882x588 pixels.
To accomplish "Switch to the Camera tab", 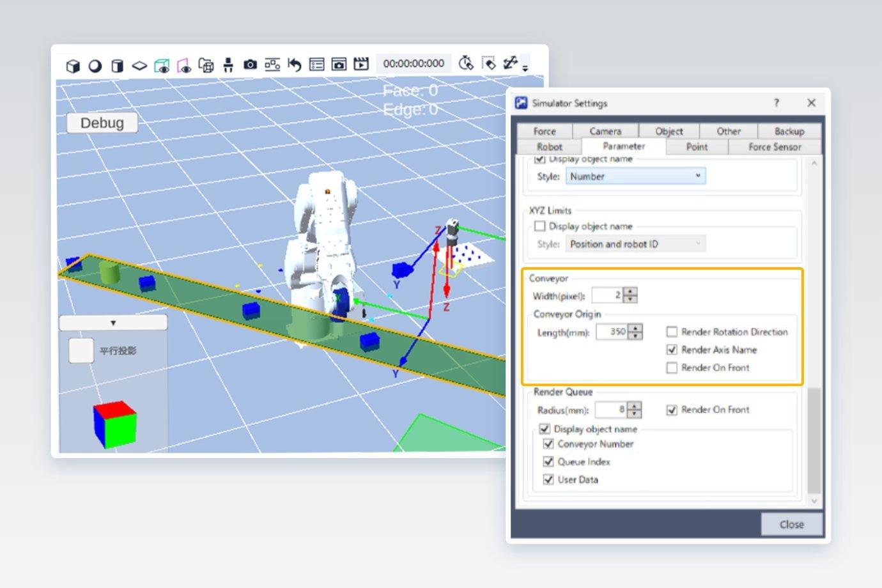I will pos(605,131).
